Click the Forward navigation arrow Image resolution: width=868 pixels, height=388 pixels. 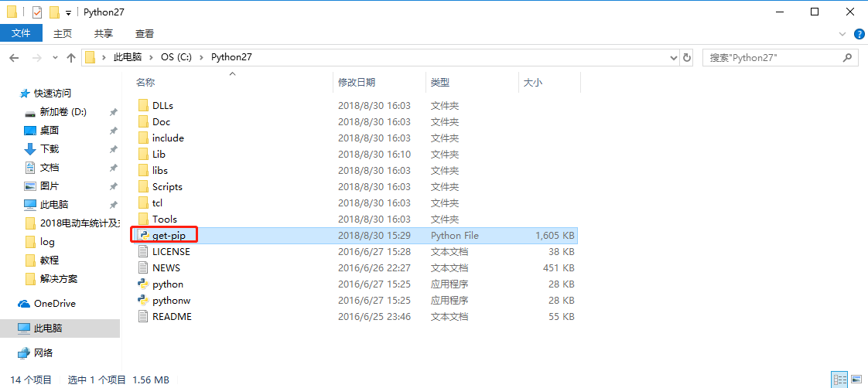tap(37, 57)
